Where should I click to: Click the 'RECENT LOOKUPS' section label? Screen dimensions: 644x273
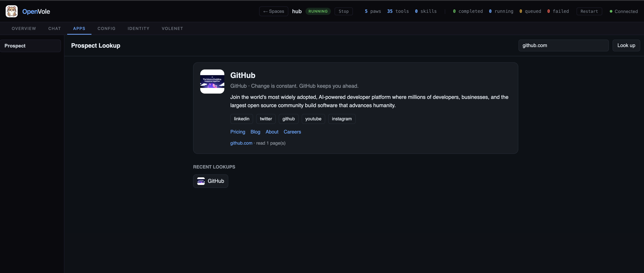point(214,167)
